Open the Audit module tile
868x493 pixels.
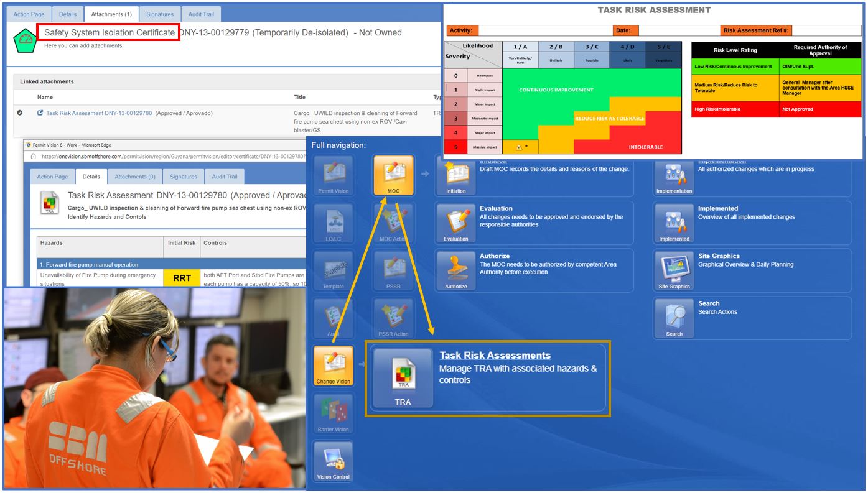point(334,319)
